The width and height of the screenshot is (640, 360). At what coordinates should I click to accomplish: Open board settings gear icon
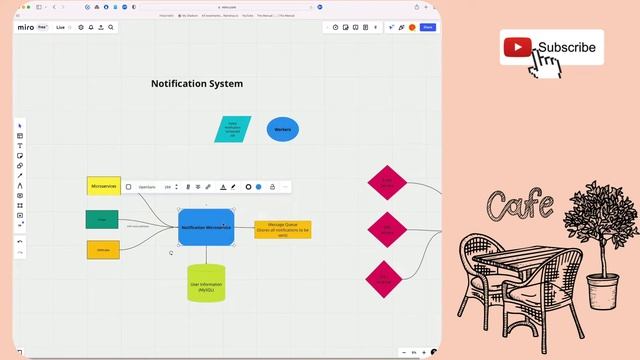(81, 27)
